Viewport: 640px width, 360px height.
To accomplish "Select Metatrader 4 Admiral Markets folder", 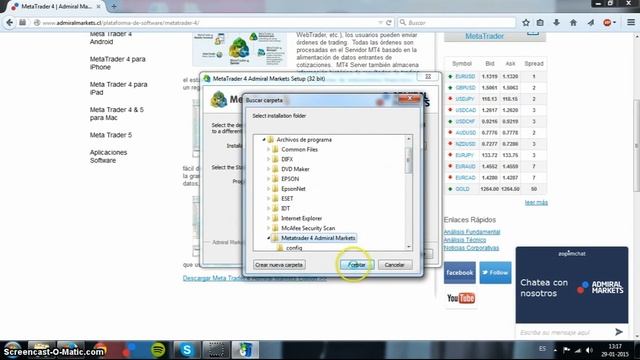I will (318, 238).
